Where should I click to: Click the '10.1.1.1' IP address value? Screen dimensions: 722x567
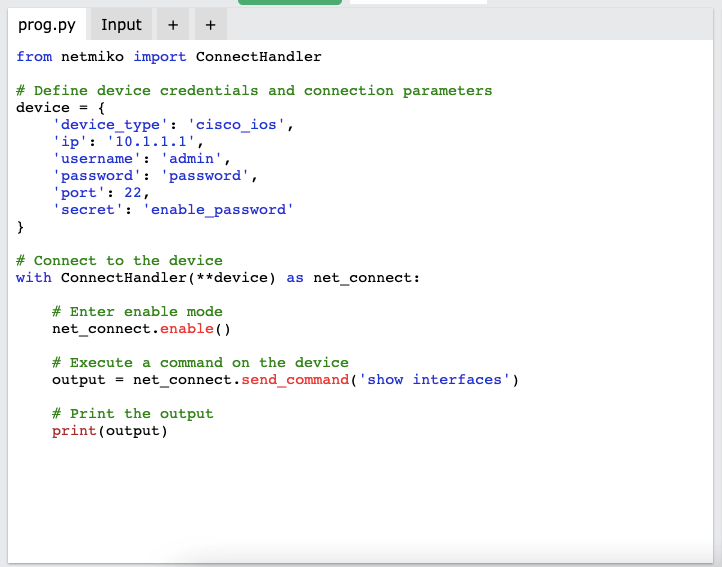coord(151,142)
